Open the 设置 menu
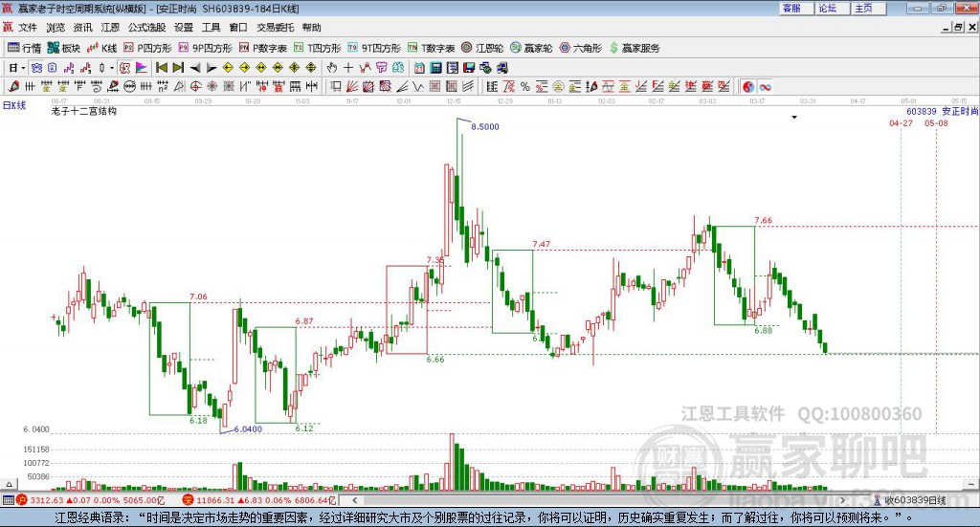This screenshot has width=980, height=527. tap(184, 28)
